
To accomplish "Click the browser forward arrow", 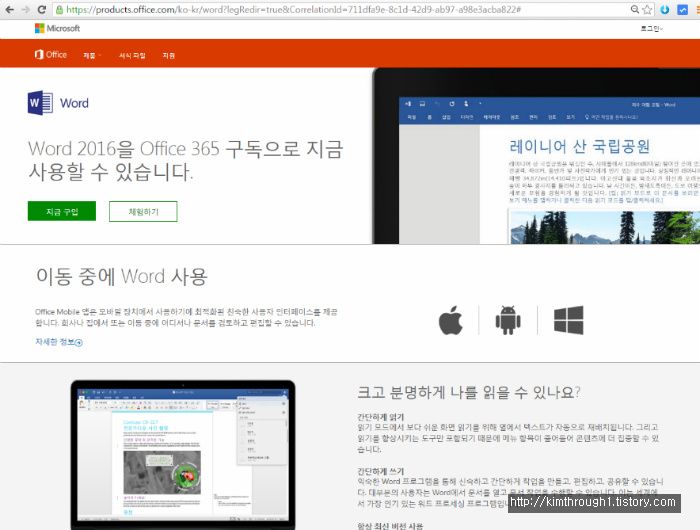I will [26, 9].
